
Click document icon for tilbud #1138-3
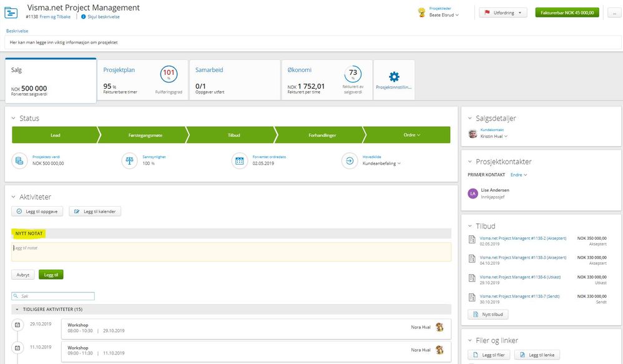(472, 258)
